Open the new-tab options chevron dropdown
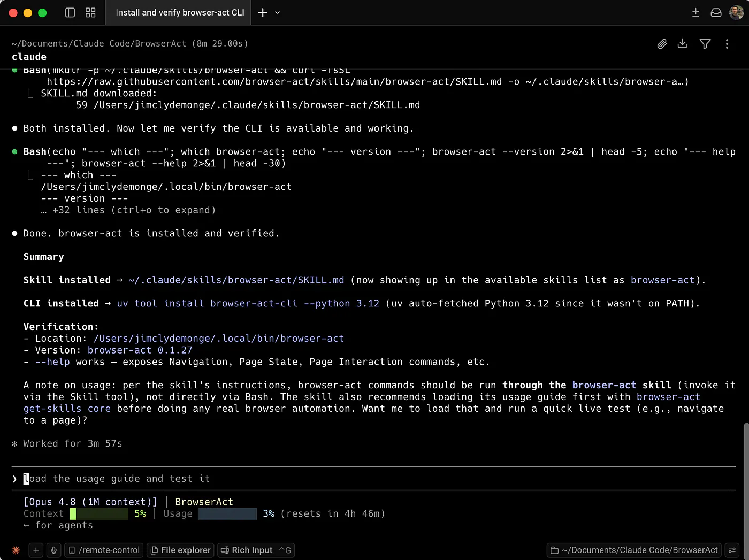The image size is (749, 560). click(277, 12)
